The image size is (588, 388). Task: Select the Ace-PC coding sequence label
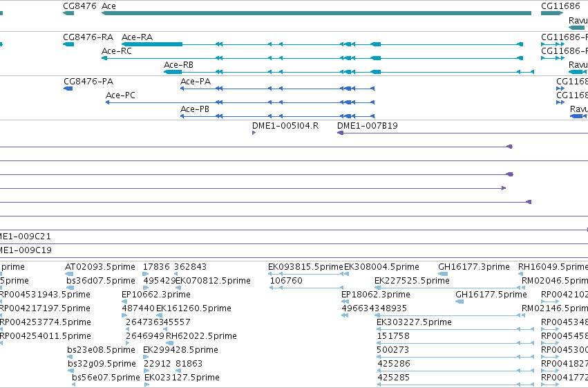pos(120,95)
